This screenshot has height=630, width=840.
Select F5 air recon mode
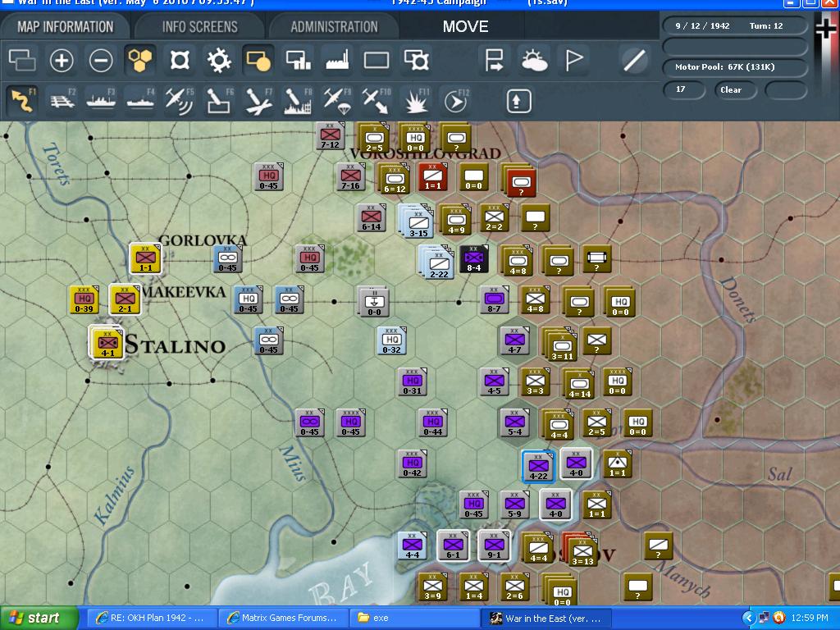click(x=180, y=100)
